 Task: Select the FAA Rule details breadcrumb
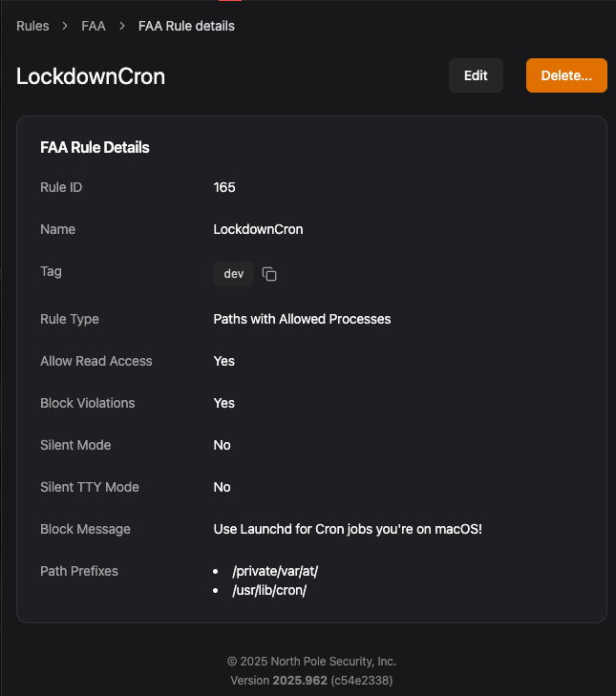pyautogui.click(x=186, y=26)
